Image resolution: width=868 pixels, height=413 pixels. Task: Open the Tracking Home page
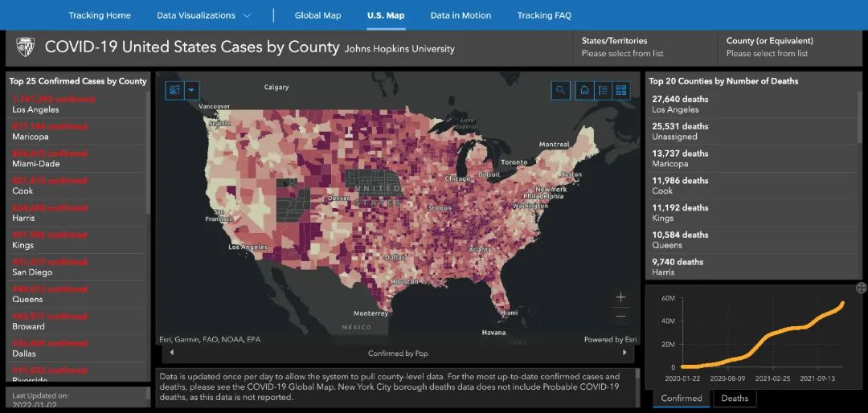point(100,15)
